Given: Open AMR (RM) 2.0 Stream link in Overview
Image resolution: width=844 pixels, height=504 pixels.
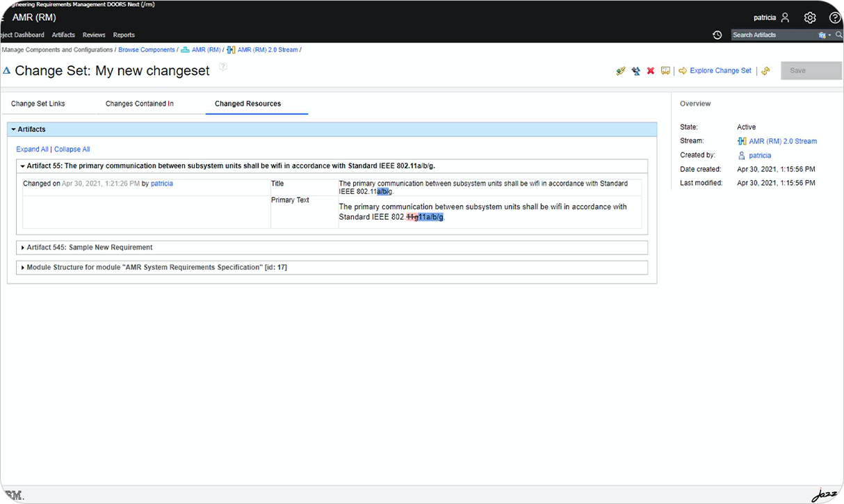Looking at the screenshot, I should pyautogui.click(x=783, y=141).
